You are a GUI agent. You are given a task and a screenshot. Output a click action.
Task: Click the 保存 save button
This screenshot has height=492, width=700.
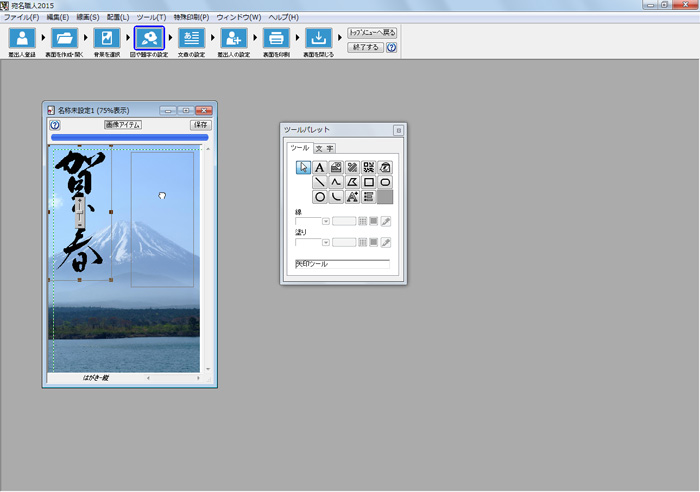click(200, 125)
